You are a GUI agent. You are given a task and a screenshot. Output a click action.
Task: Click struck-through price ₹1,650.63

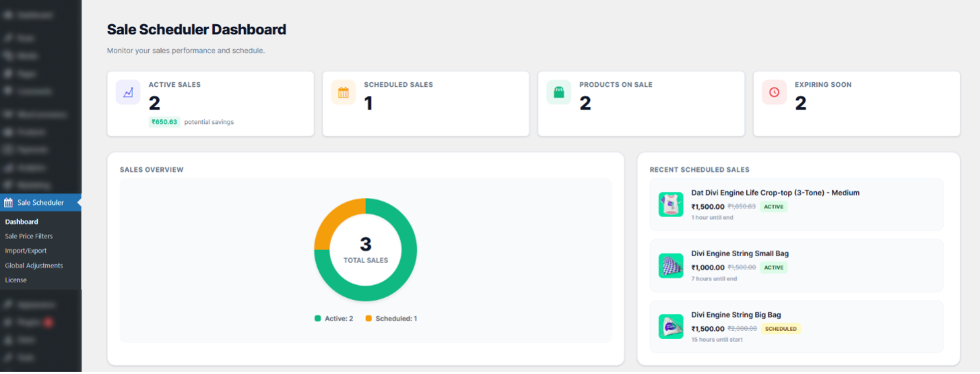click(x=742, y=207)
